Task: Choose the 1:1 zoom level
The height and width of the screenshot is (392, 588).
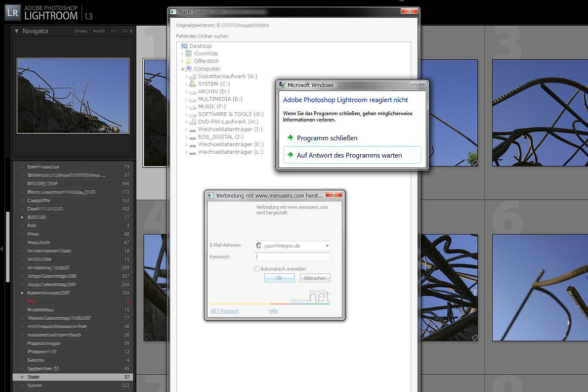Action: [x=113, y=31]
